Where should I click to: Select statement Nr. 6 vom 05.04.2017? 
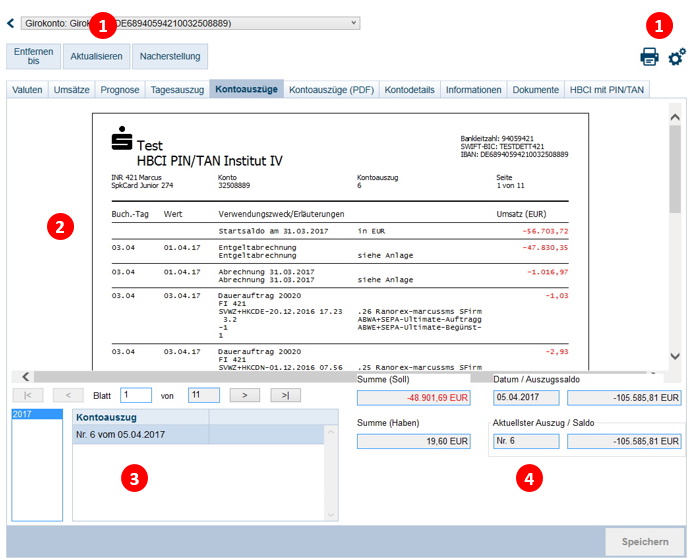tap(198, 434)
